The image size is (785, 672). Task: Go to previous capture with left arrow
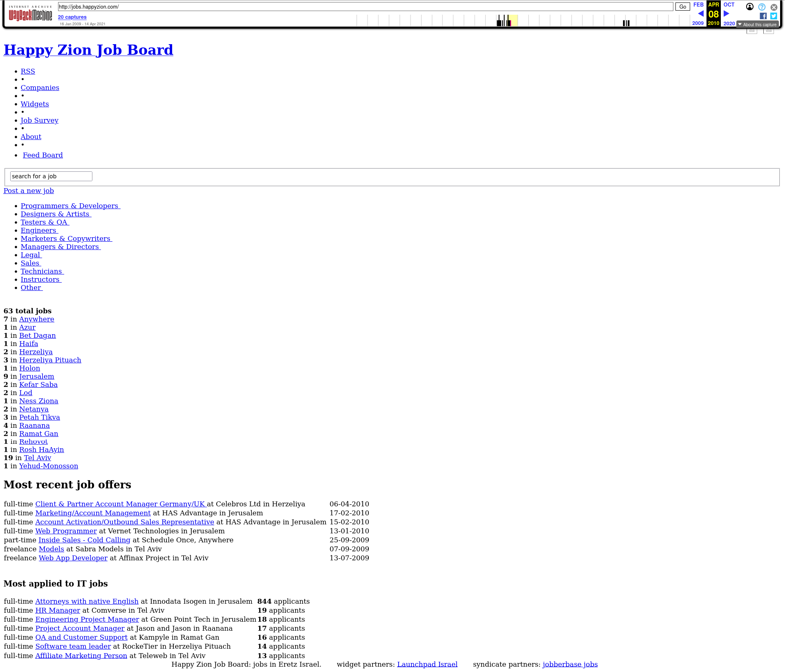click(x=700, y=14)
